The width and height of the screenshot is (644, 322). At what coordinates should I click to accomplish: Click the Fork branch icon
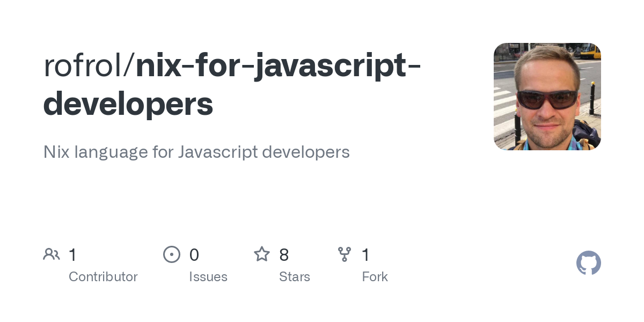(x=345, y=254)
